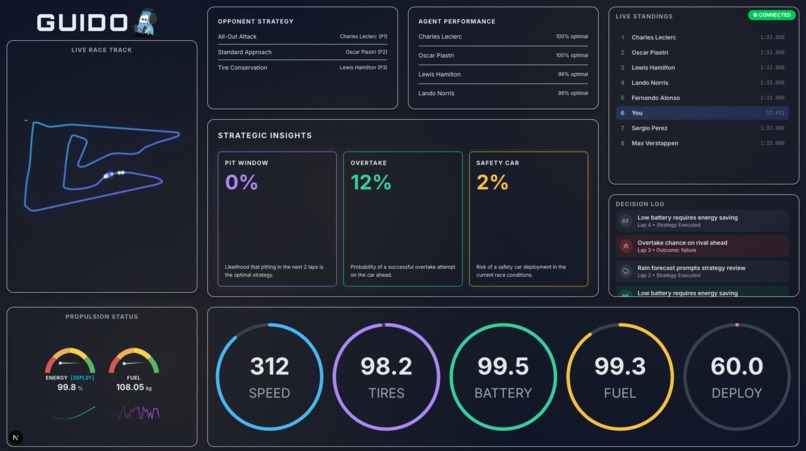806x451 pixels.
Task: Open Lap 4 low battery log entry
Action: click(702, 221)
